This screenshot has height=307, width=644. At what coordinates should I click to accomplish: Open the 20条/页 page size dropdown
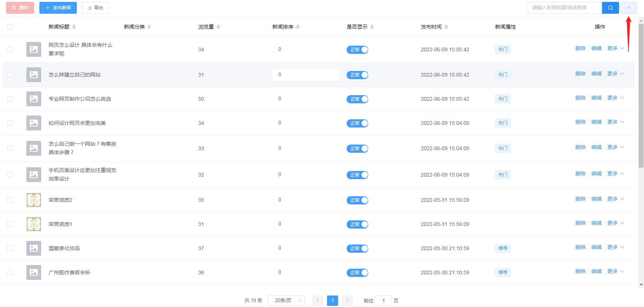(286, 300)
